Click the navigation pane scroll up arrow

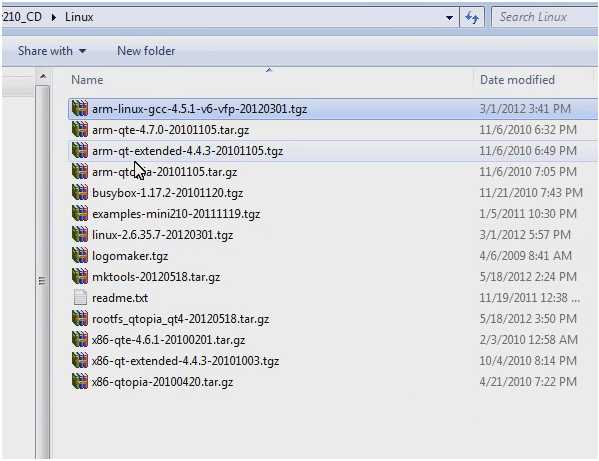click(x=43, y=77)
